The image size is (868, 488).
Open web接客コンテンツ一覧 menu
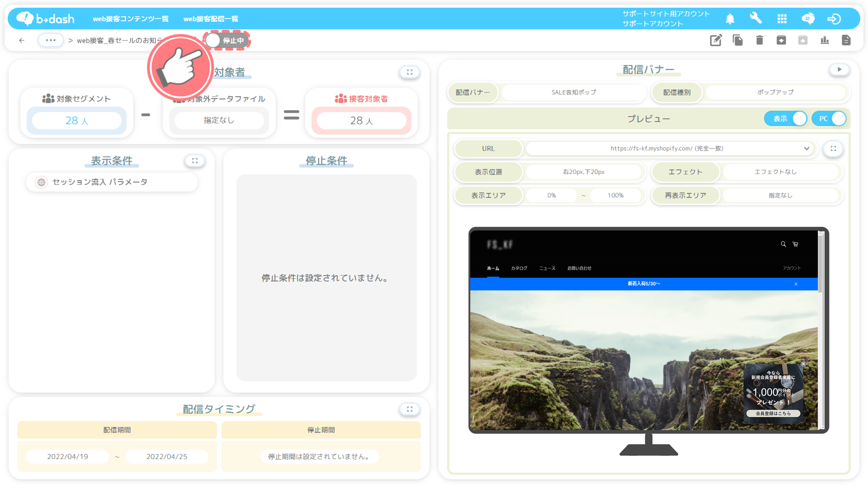(130, 19)
